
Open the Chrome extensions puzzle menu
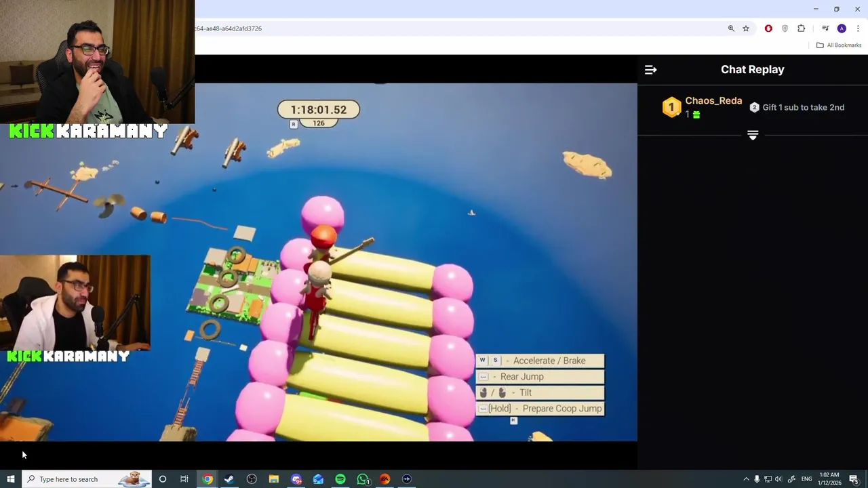click(x=802, y=28)
